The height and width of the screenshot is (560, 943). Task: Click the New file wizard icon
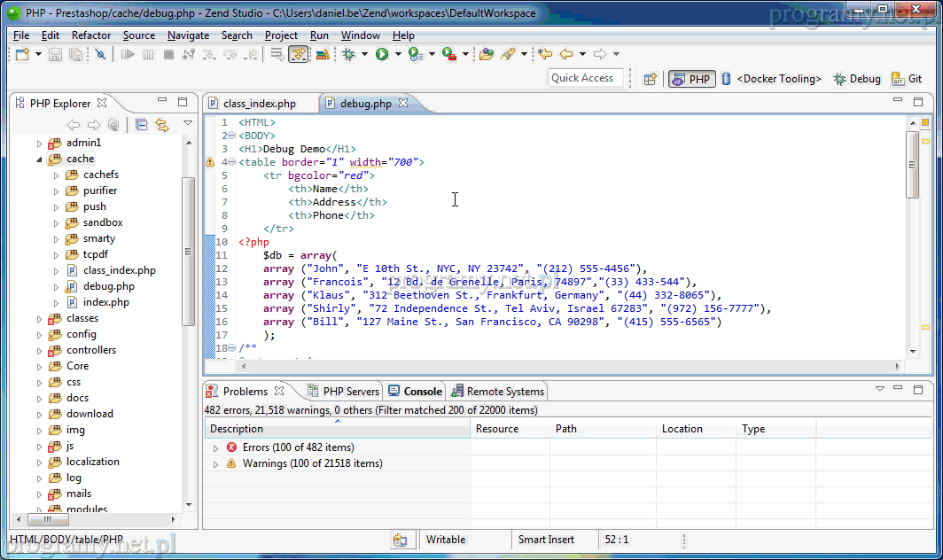[23, 55]
